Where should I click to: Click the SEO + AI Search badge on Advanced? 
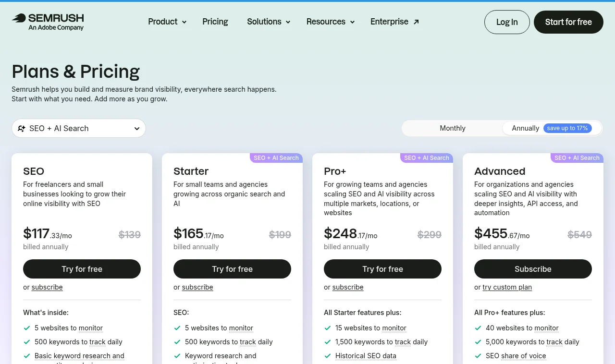point(577,158)
